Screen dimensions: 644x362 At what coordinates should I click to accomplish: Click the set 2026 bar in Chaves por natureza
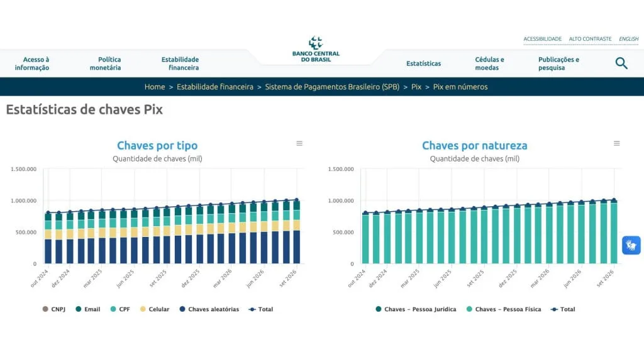(x=614, y=233)
